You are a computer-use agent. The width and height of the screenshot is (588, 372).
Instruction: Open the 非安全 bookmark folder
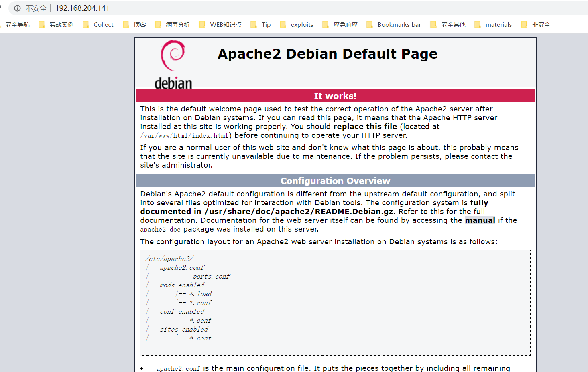point(536,24)
